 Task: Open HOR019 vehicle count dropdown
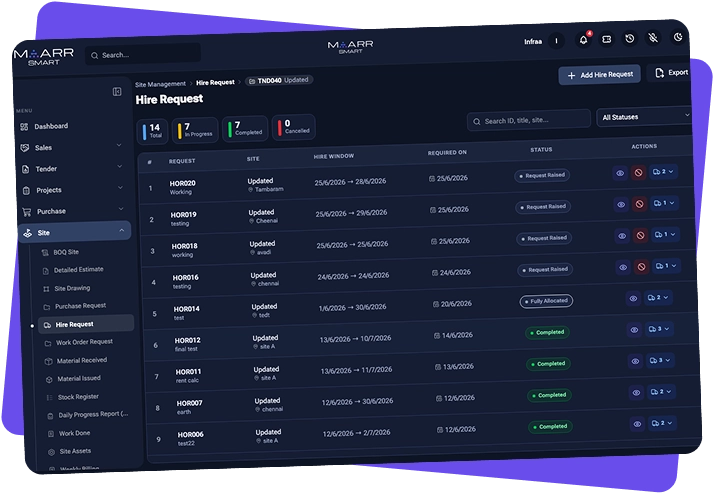665,203
